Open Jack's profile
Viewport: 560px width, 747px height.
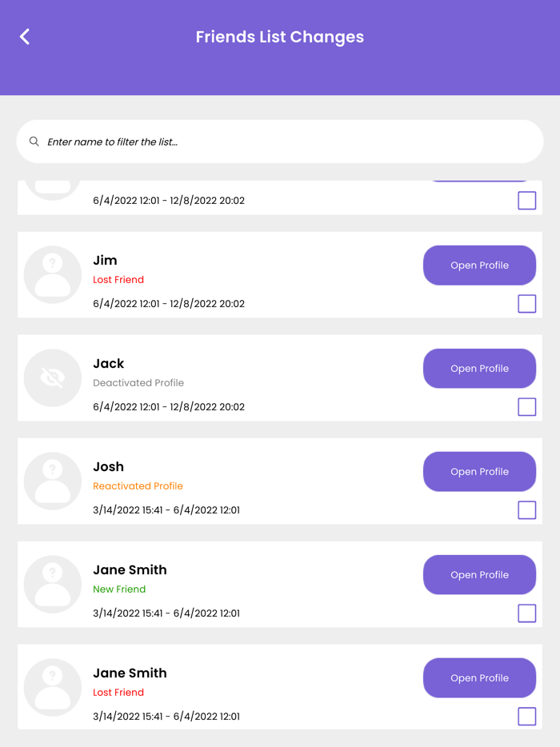479,368
